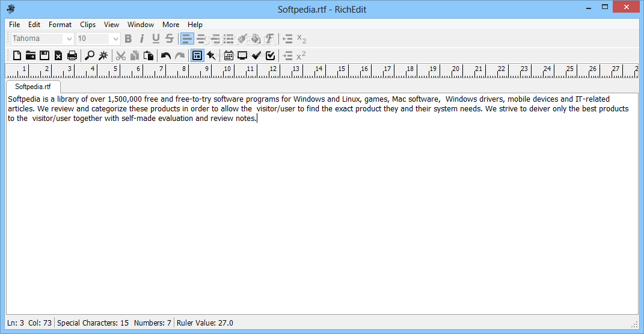Copy selection using the two pages icon
The height and width of the screenshot is (334, 644).
click(x=135, y=55)
